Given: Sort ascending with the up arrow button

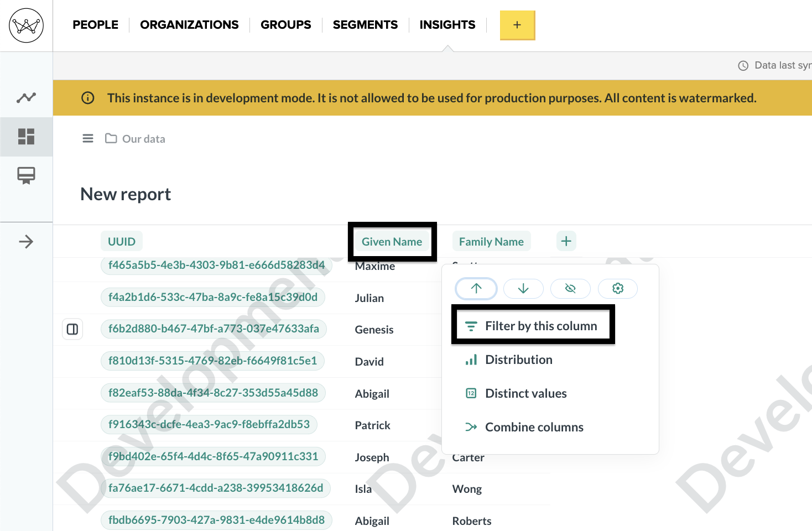Looking at the screenshot, I should (x=476, y=288).
